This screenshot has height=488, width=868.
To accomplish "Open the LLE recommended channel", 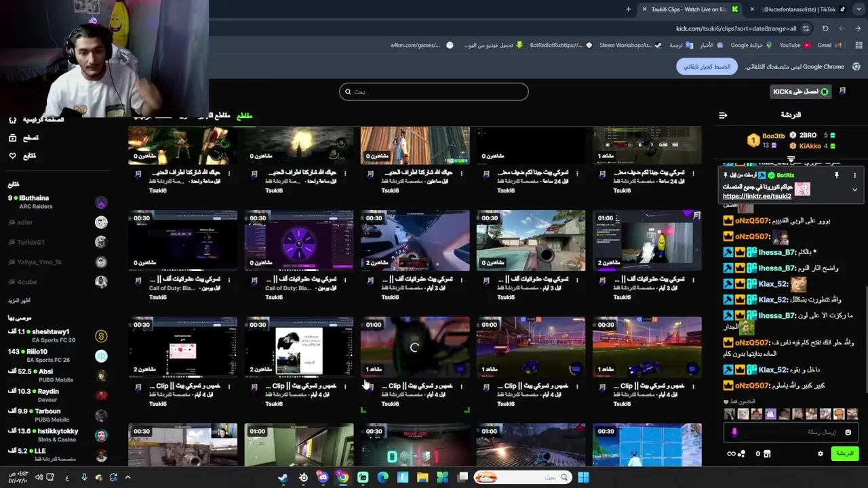I will tap(58, 455).
